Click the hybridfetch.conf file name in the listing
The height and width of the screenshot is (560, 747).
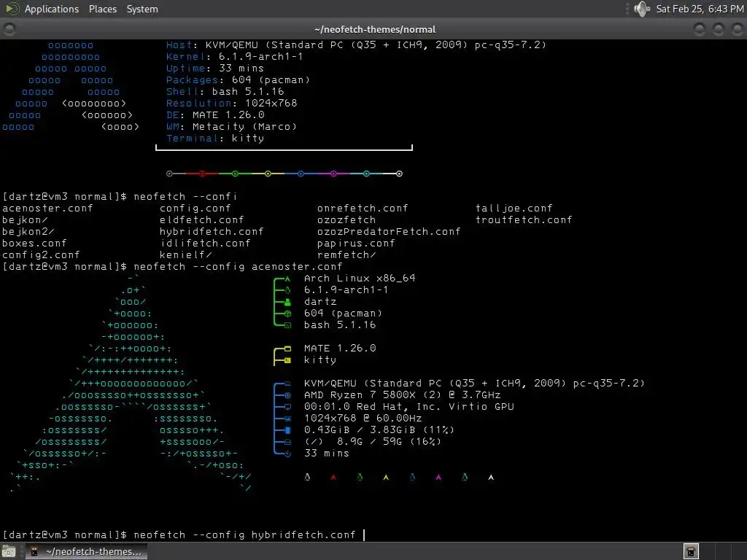click(212, 231)
